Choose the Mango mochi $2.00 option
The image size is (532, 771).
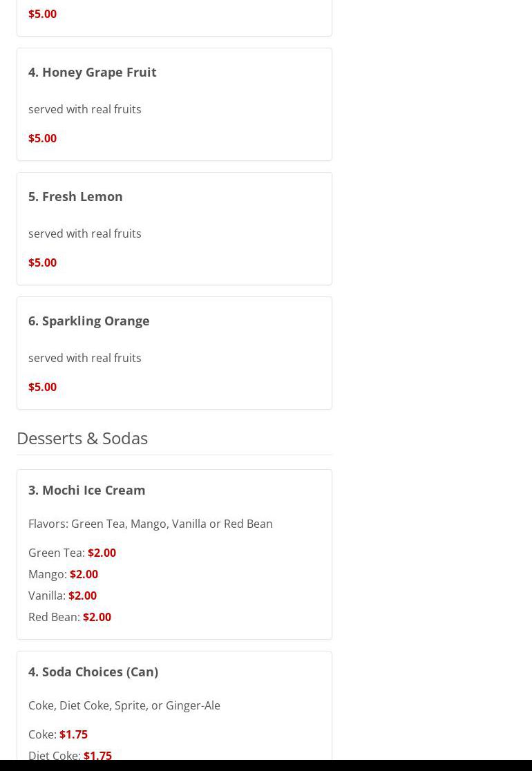84,574
